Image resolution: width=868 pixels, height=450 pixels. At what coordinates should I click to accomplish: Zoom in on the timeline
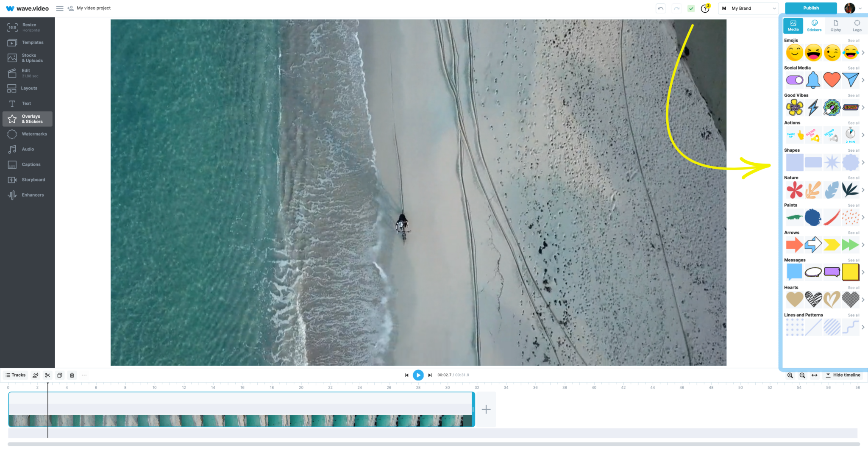(790, 375)
